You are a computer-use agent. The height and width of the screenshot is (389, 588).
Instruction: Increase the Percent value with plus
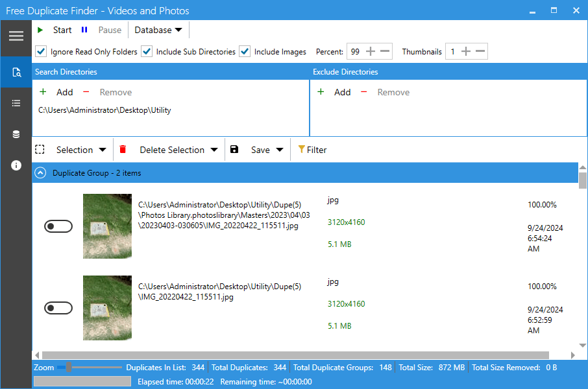(x=371, y=52)
